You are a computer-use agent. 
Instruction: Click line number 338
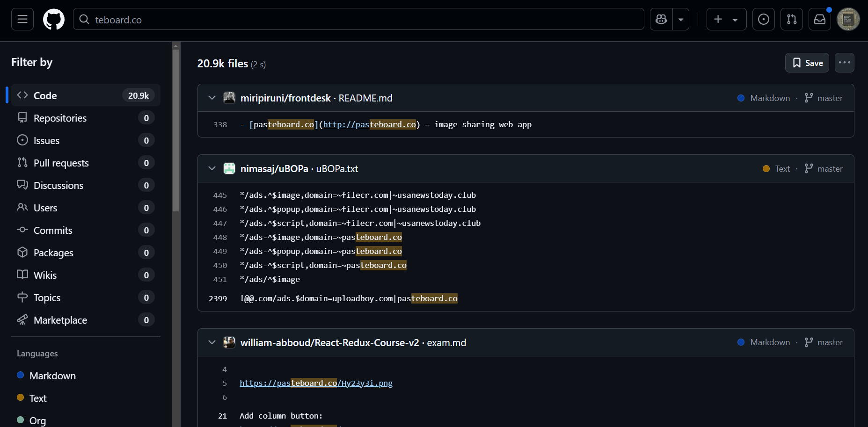220,124
